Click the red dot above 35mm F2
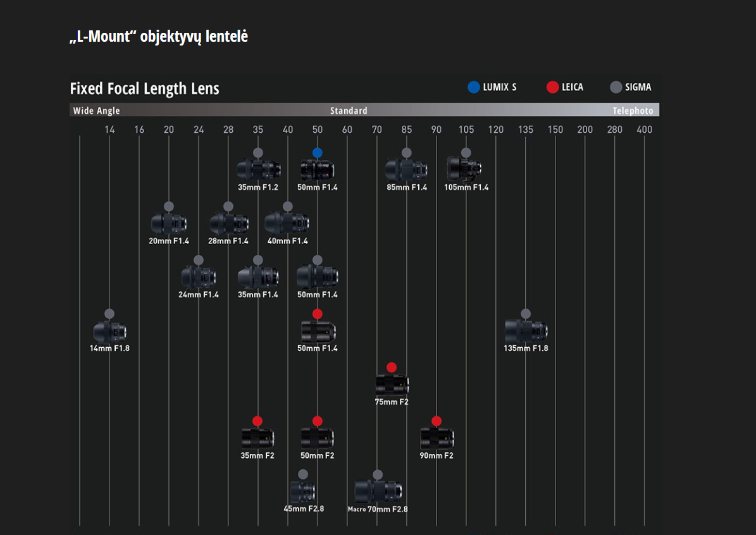This screenshot has width=756, height=535. pos(257,421)
